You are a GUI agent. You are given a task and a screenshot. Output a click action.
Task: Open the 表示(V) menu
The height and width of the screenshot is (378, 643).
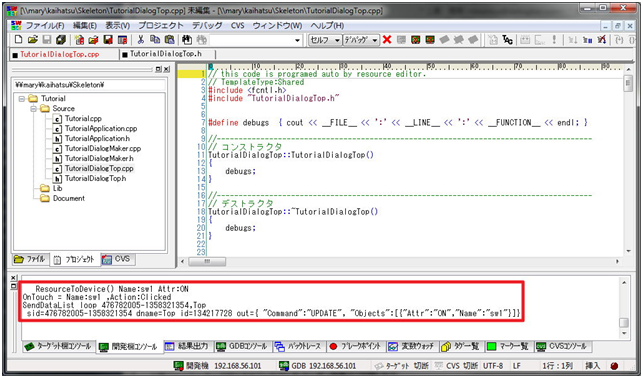[x=118, y=25]
